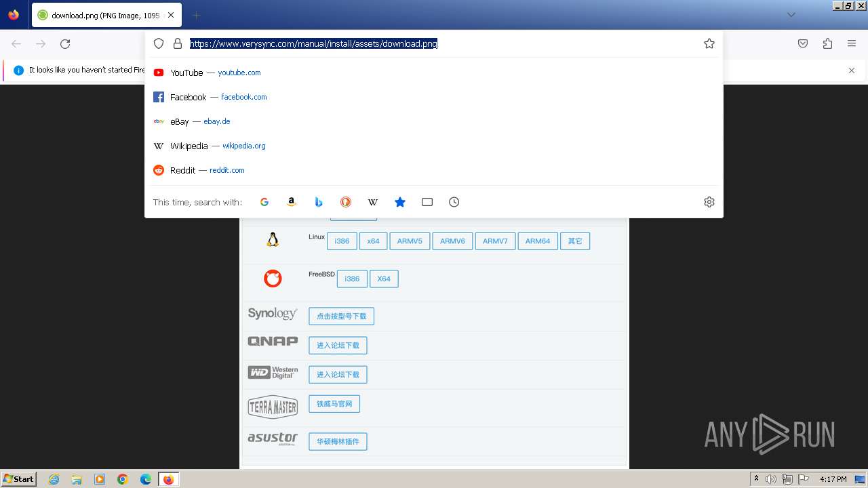
Task: Click Synology 点击按型号下载 button
Action: (x=341, y=317)
